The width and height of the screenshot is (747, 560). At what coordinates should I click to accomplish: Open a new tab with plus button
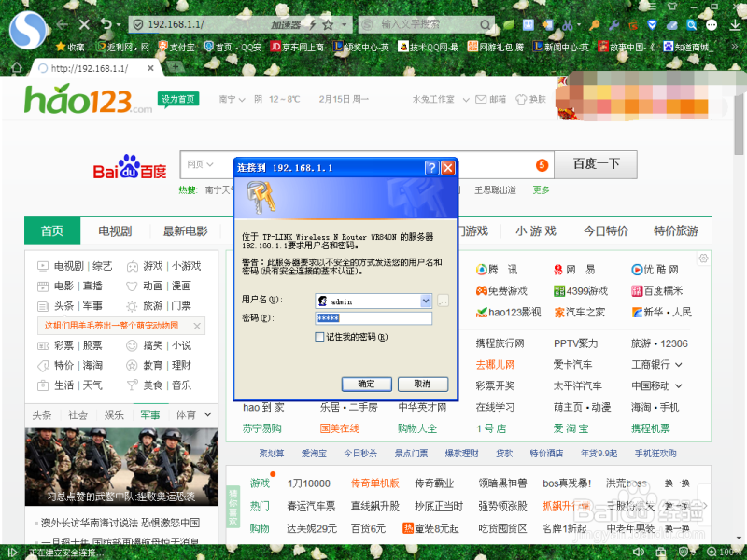pos(175,67)
